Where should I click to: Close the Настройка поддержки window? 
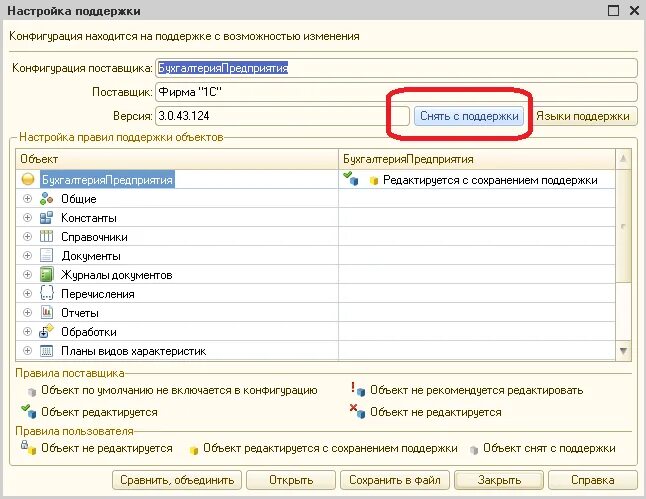coord(635,10)
